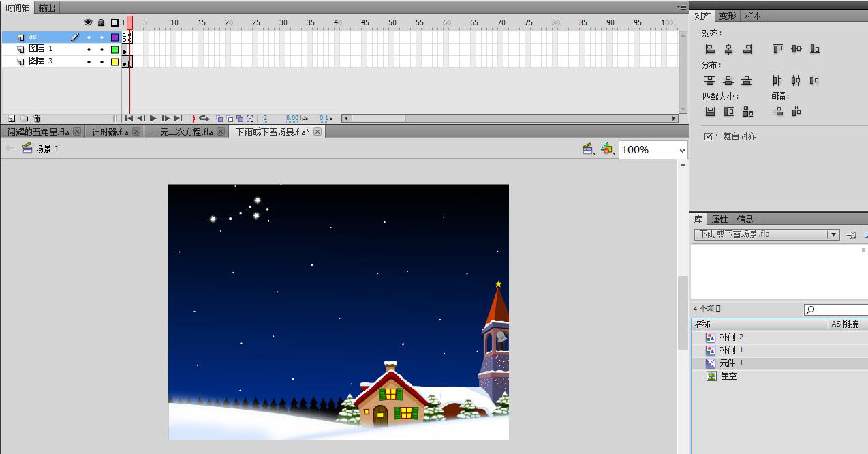The image size is (868, 454).
Task: Yellow outline color swatch of 图层 3
Action: pyautogui.click(x=114, y=62)
